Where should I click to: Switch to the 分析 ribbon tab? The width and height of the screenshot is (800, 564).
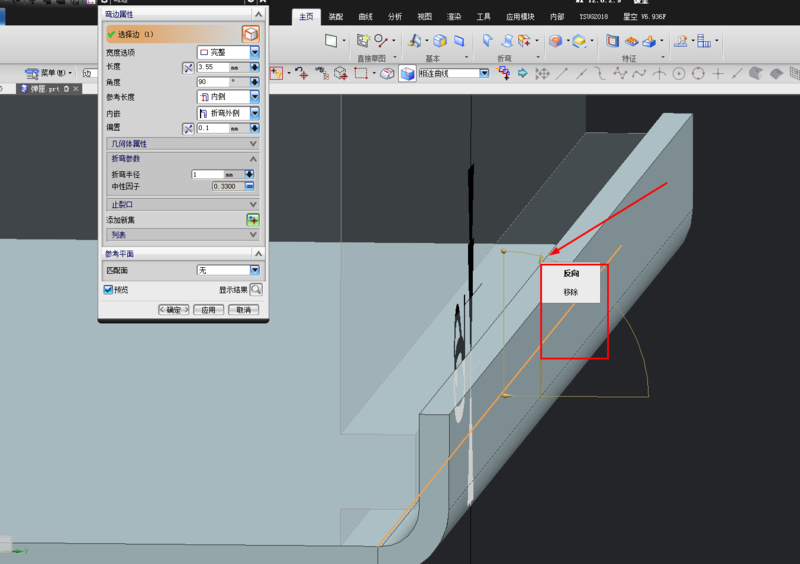pos(394,17)
